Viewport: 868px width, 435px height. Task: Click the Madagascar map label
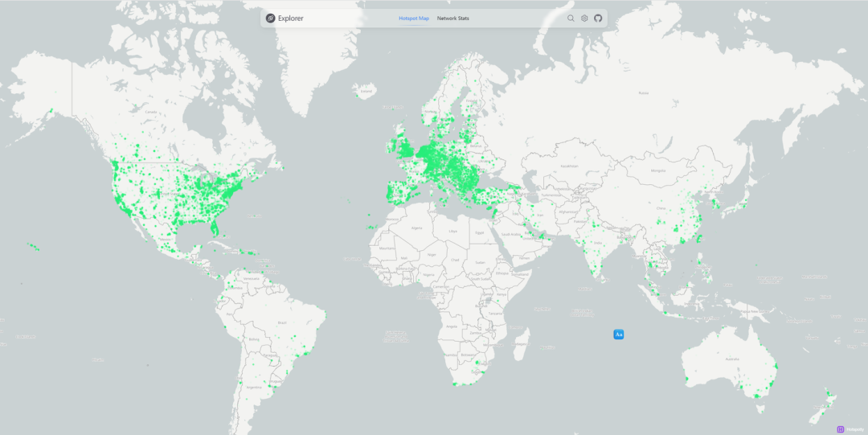(522, 343)
